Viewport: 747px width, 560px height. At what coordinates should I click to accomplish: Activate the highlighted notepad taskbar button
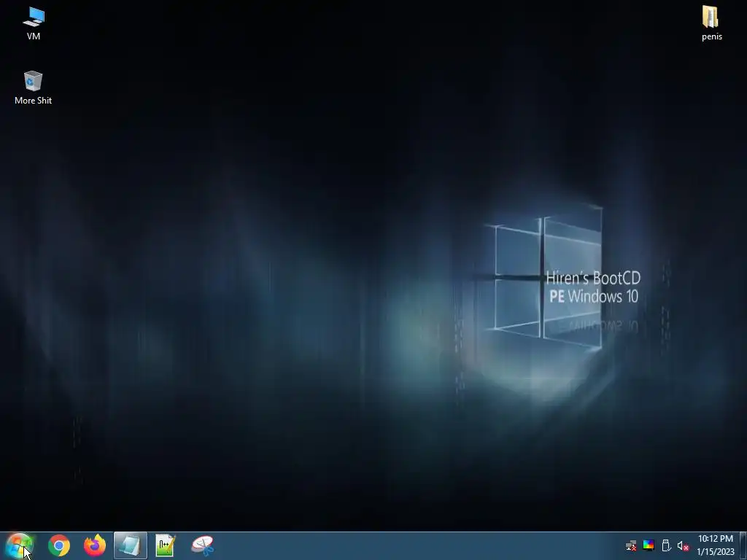click(x=130, y=545)
